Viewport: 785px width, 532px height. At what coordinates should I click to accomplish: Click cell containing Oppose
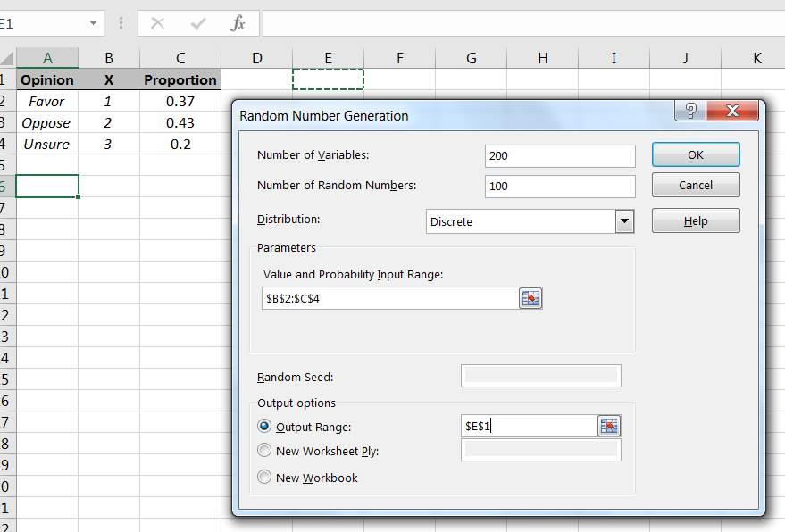46,123
